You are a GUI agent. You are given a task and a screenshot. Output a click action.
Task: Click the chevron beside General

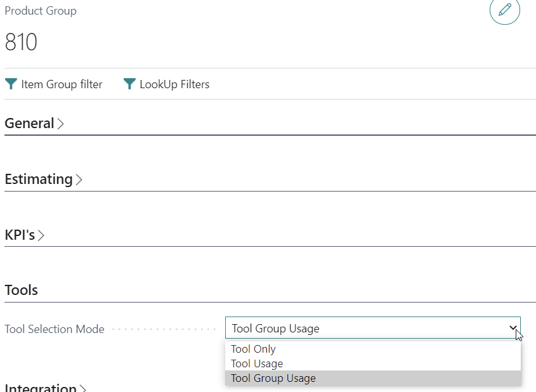pos(61,124)
